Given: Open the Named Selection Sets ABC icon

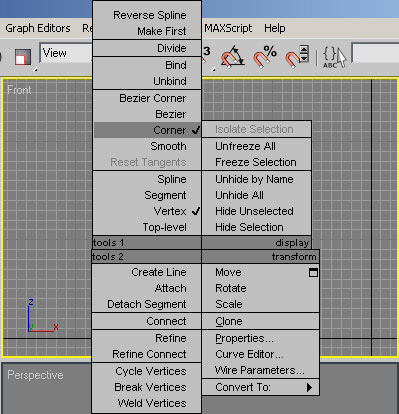Looking at the screenshot, I should click(x=334, y=57).
